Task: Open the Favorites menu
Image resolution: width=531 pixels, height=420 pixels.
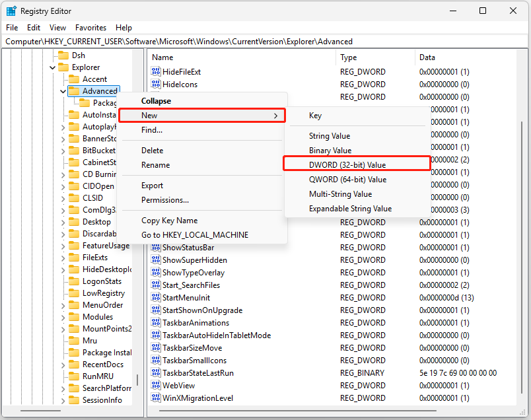Action: click(x=90, y=28)
